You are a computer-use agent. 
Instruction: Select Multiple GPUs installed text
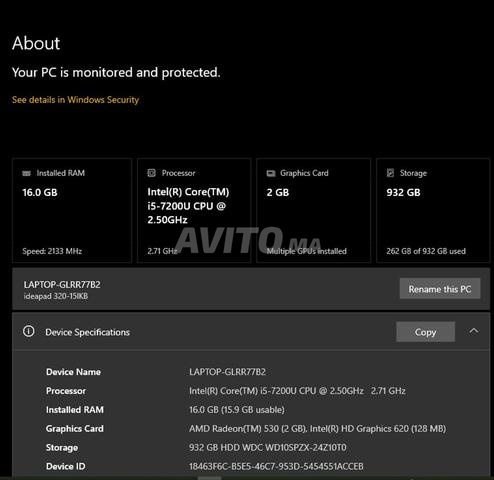306,251
